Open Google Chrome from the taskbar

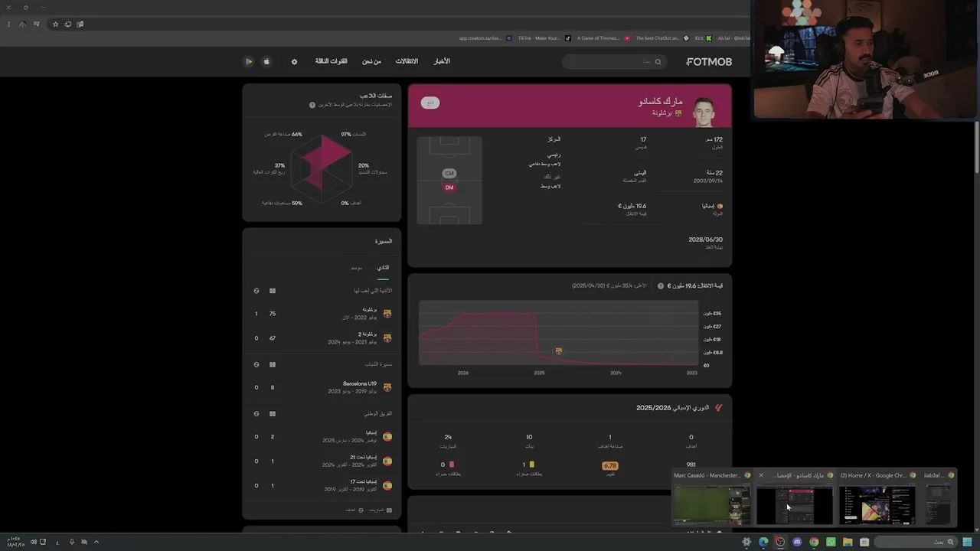pyautogui.click(x=814, y=542)
